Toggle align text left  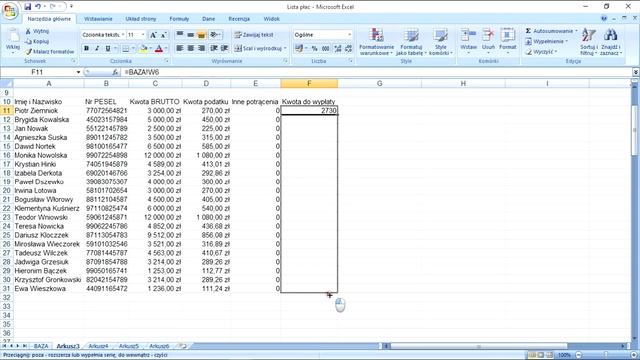click(x=180, y=49)
